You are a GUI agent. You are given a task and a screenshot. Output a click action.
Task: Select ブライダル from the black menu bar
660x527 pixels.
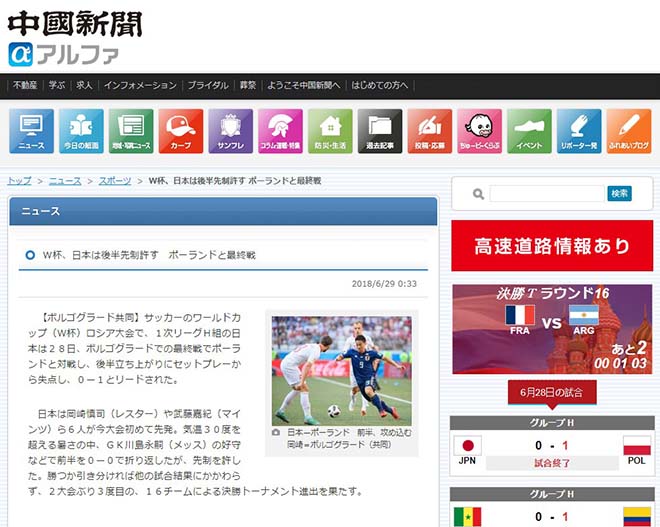(208, 85)
